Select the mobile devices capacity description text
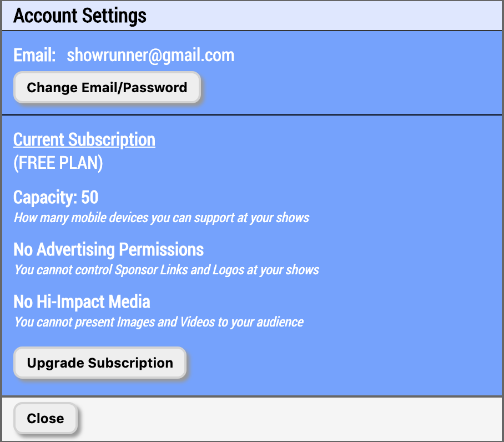This screenshot has height=442, width=504. pyautogui.click(x=161, y=218)
